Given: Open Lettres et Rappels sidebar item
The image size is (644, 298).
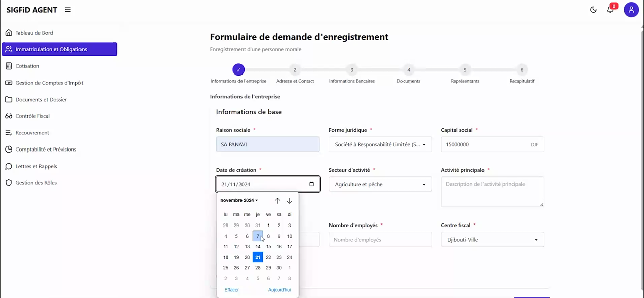Looking at the screenshot, I should tap(36, 166).
